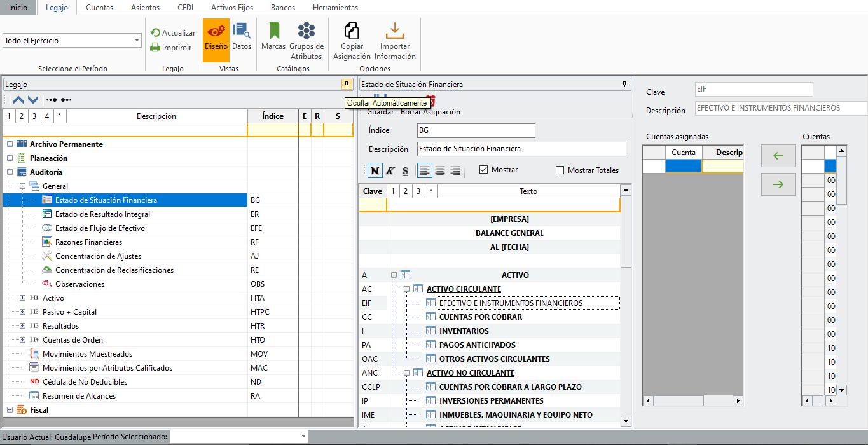Enable the Mostrar Totales checkbox
This screenshot has height=445, width=868.
pyautogui.click(x=560, y=170)
